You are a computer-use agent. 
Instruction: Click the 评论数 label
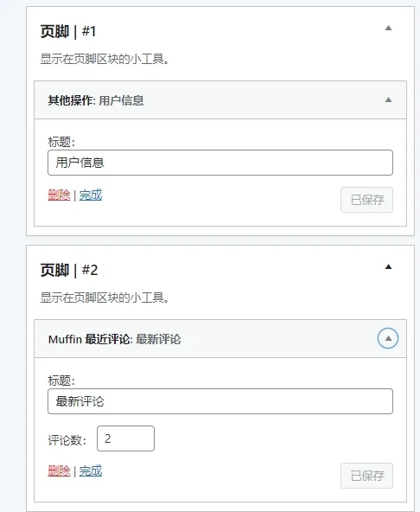67,440
